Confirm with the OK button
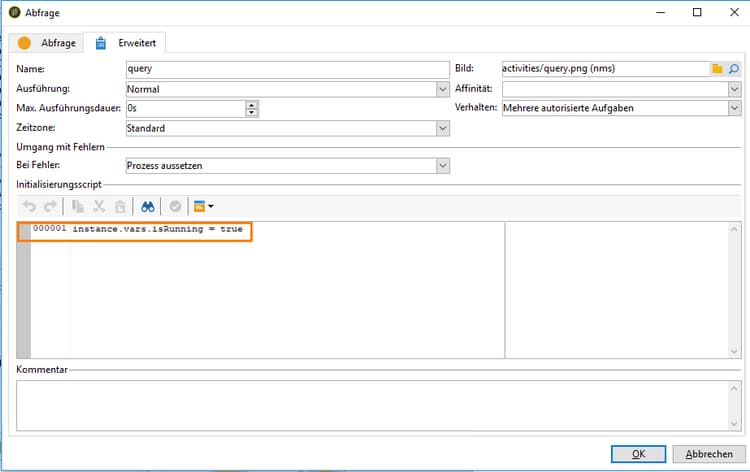The height and width of the screenshot is (472, 750). [x=638, y=454]
